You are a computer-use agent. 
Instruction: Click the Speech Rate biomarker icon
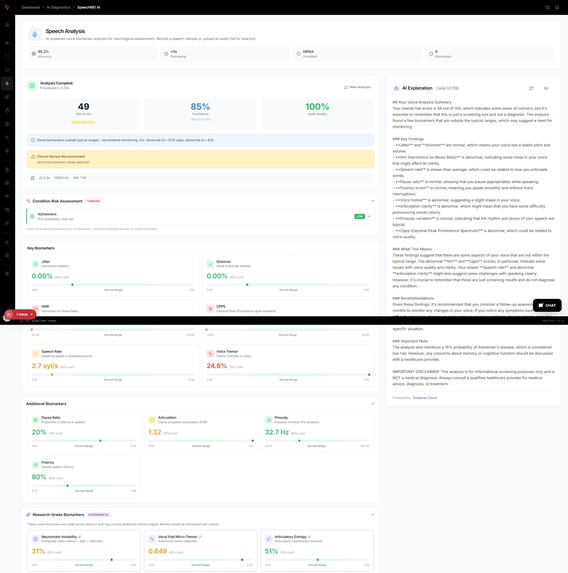point(35,353)
